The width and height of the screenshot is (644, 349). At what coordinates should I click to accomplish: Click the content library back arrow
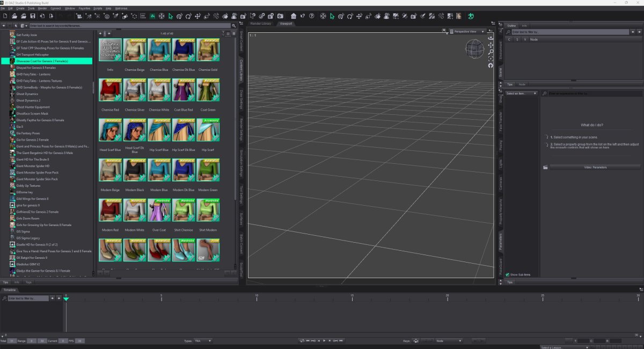point(4,25)
